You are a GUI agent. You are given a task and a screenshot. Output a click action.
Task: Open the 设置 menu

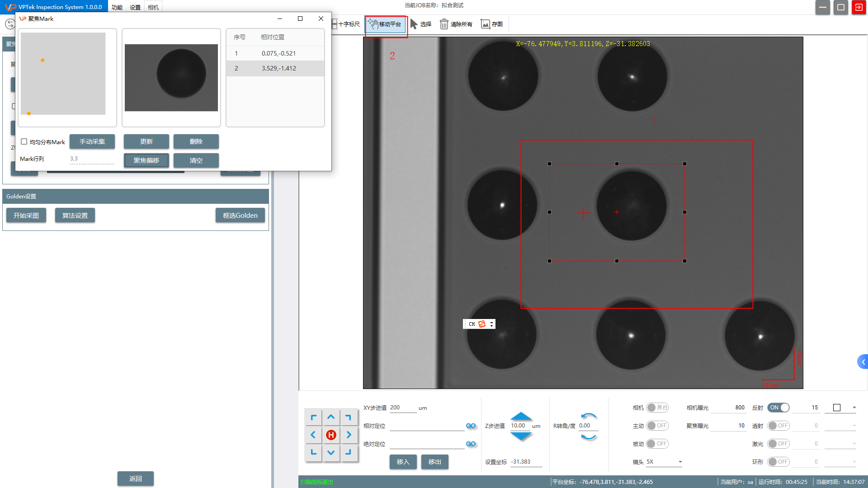[x=135, y=7]
